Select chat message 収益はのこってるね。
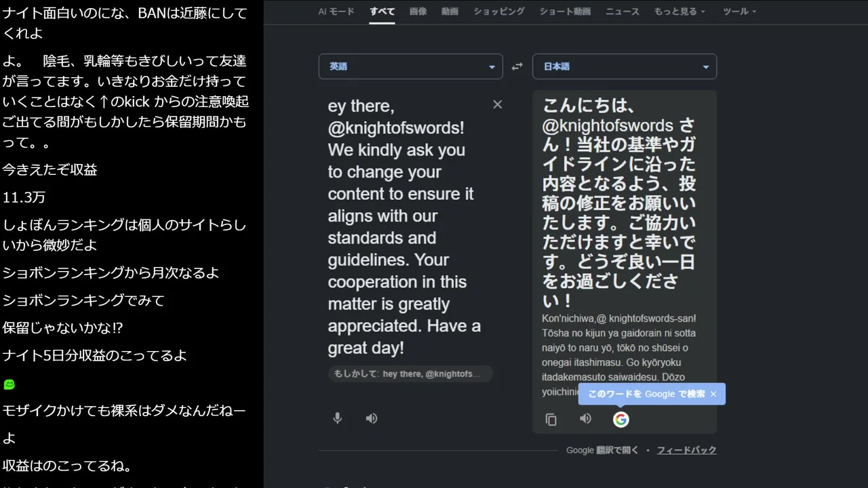 click(67, 466)
